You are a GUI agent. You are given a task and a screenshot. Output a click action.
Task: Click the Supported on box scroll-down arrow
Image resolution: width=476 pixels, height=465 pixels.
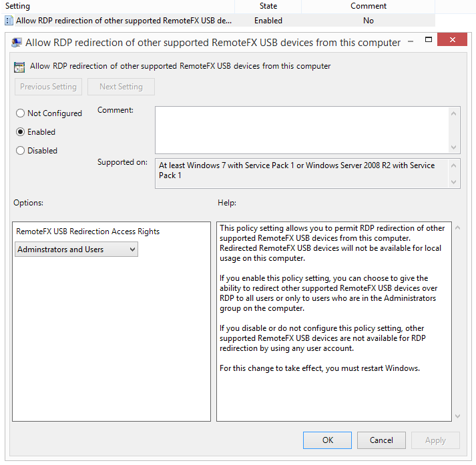tap(455, 181)
